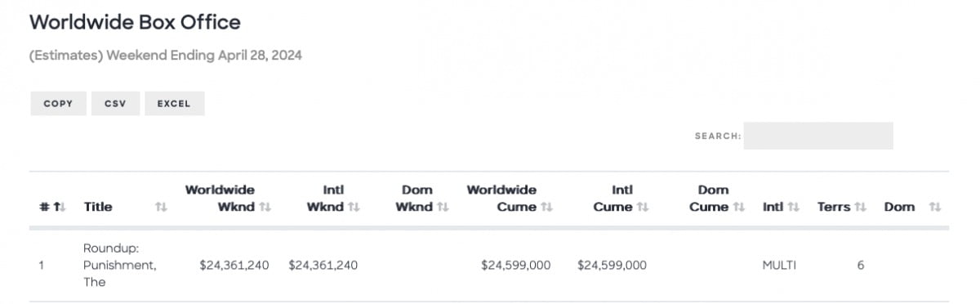Click the Terrs column header label
The image size is (980, 304).
pos(834,208)
